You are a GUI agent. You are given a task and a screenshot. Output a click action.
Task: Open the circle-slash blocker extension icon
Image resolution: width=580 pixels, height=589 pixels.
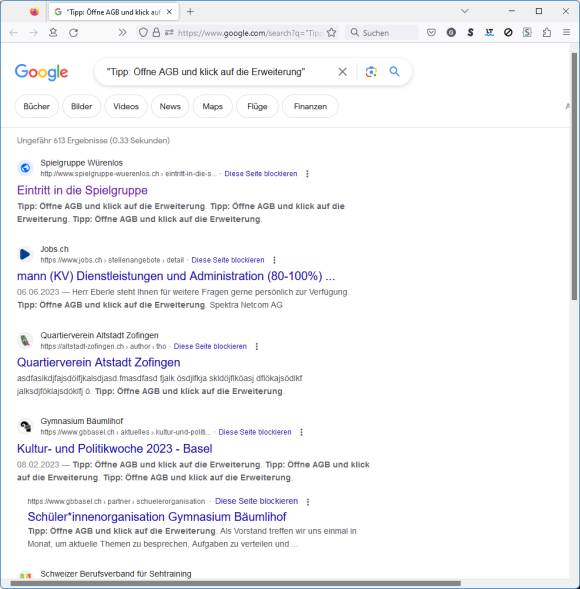[x=508, y=33]
